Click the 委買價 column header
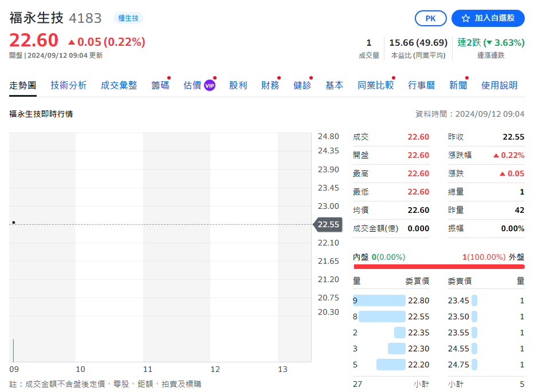Viewport: 538px width, 392px height. 417,282
